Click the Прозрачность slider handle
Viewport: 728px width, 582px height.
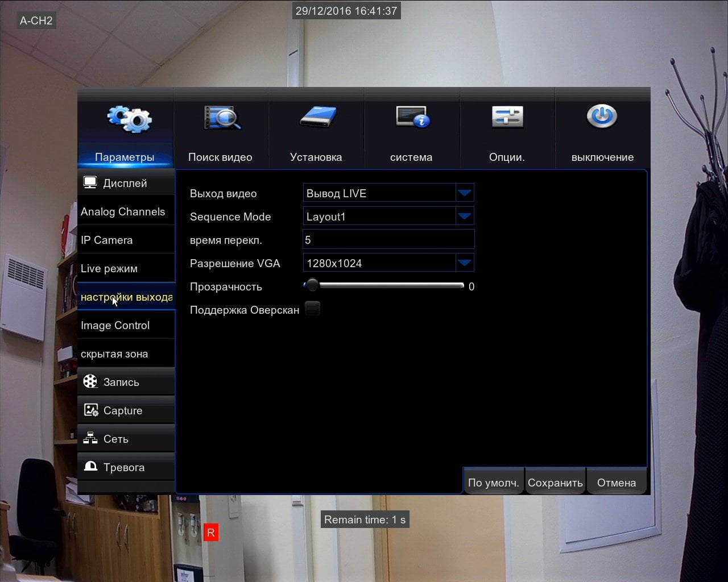[312, 285]
